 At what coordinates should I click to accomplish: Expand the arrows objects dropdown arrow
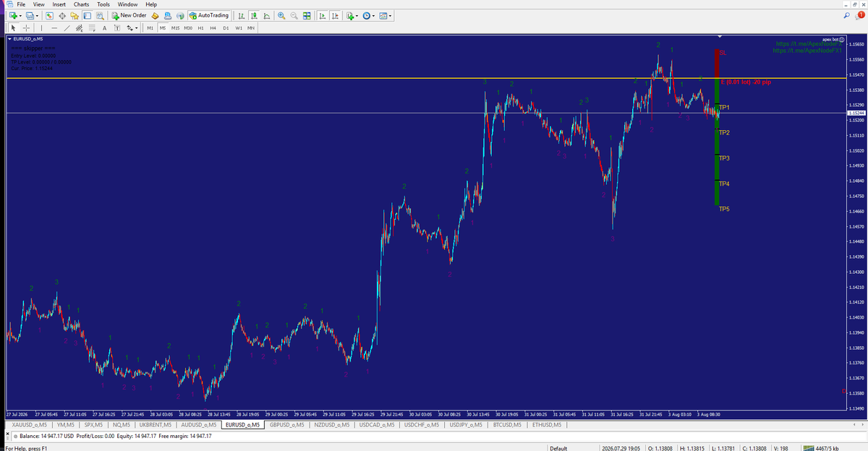pyautogui.click(x=137, y=28)
